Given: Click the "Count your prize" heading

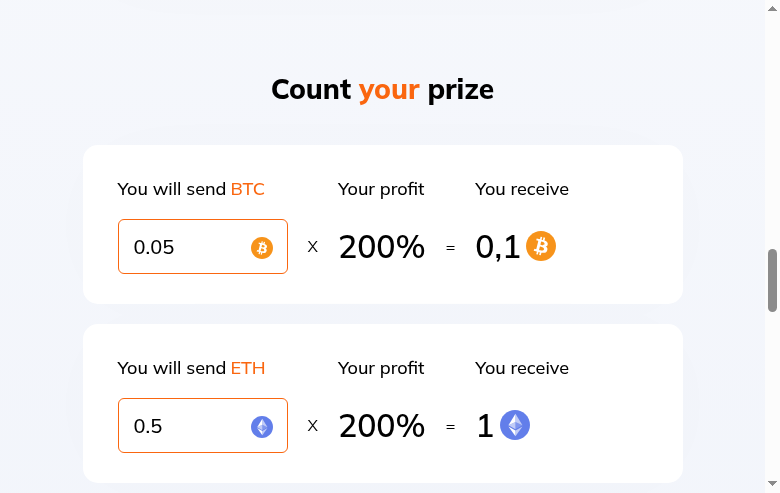Looking at the screenshot, I should 382,90.
